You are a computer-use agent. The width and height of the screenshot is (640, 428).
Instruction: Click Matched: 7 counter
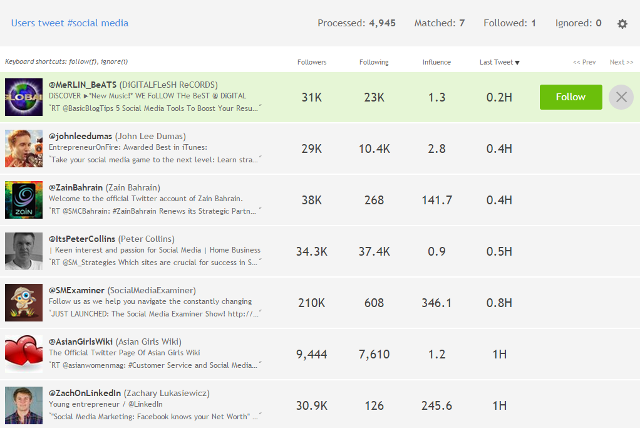click(x=439, y=23)
